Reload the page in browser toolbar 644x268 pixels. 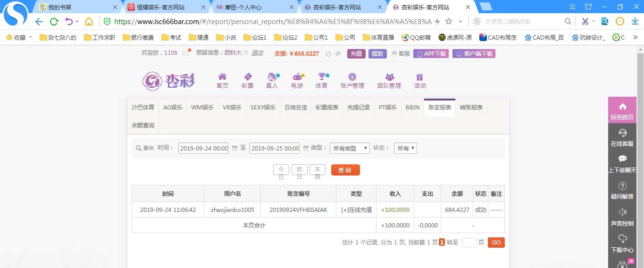54,22
